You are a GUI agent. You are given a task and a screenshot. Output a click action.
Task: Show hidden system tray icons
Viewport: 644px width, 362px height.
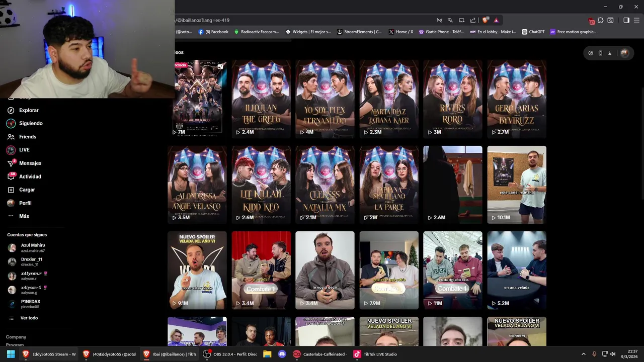click(584, 354)
